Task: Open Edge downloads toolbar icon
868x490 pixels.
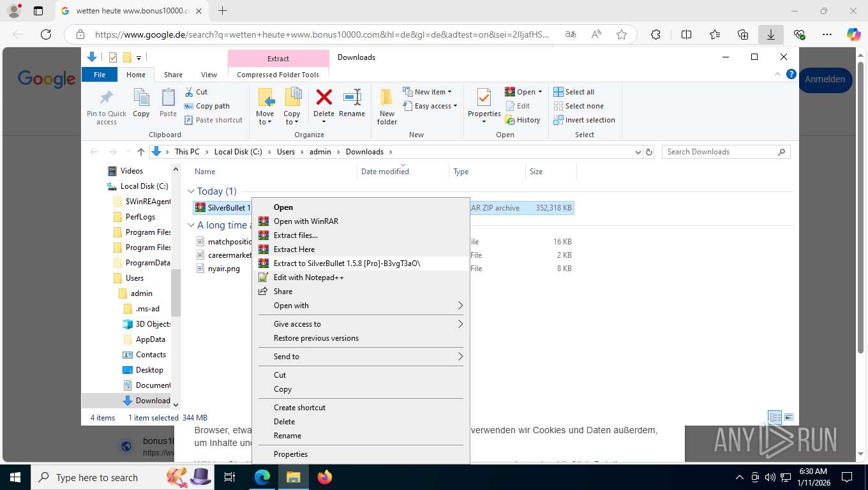Action: pos(771,34)
